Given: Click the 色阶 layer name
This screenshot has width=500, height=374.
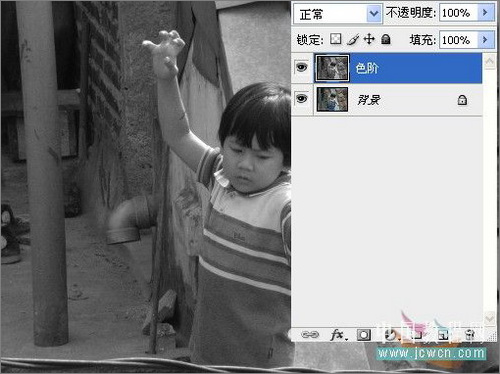Looking at the screenshot, I should click(367, 68).
